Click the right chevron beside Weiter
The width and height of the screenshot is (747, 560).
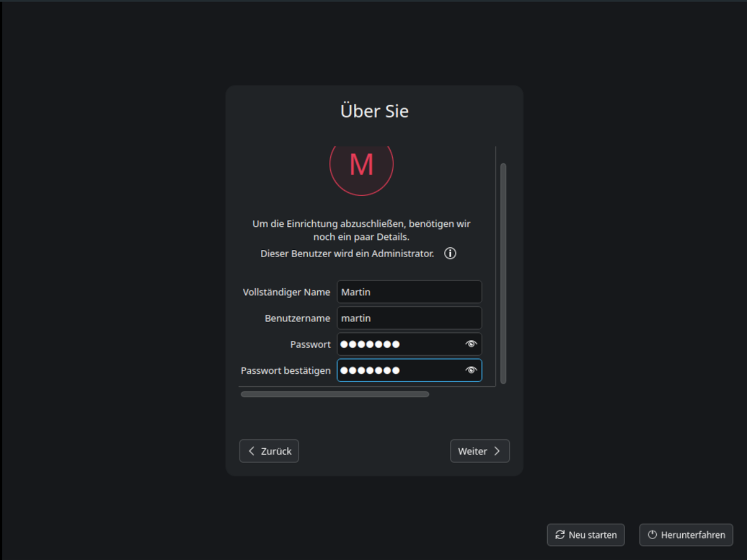pos(497,451)
